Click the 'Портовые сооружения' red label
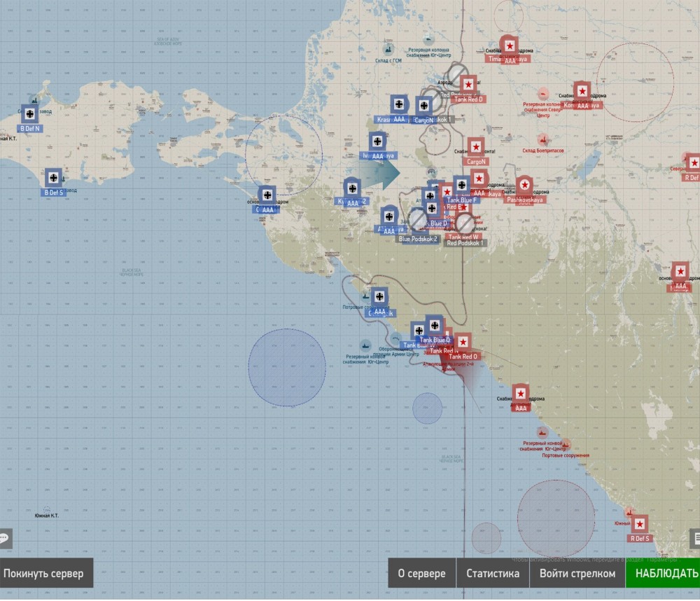The image size is (700, 601). [565, 456]
